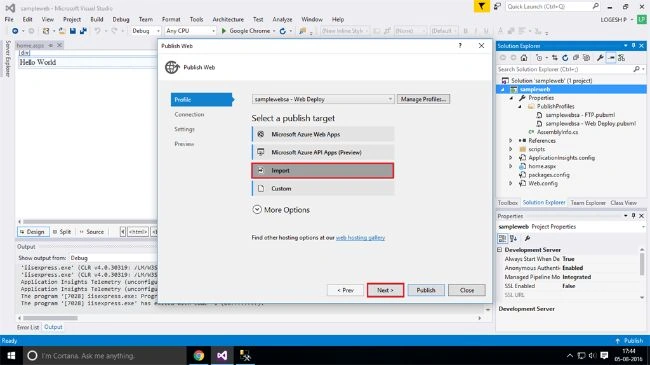
Task: Click the Next button
Action: click(385, 290)
